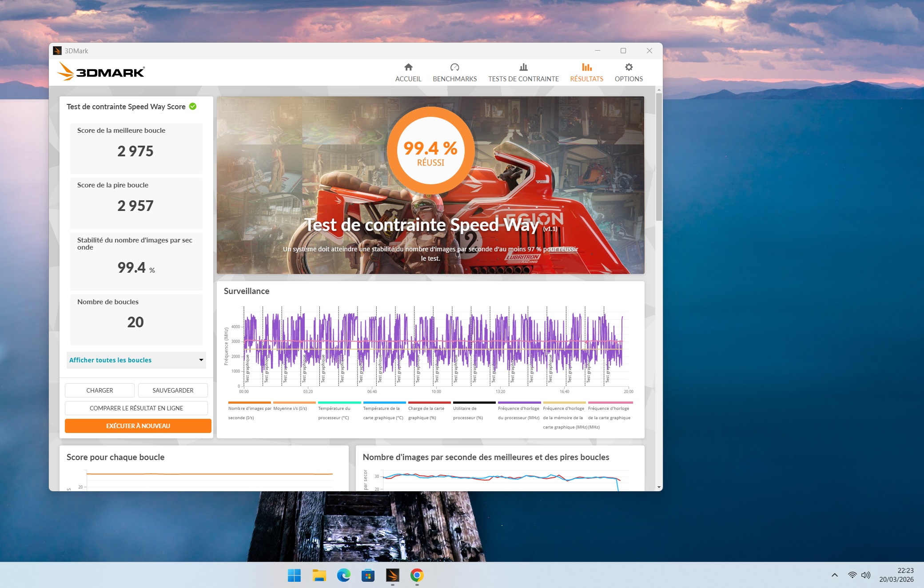This screenshot has height=588, width=924.
Task: Click the Accueil home icon
Action: coord(408,68)
